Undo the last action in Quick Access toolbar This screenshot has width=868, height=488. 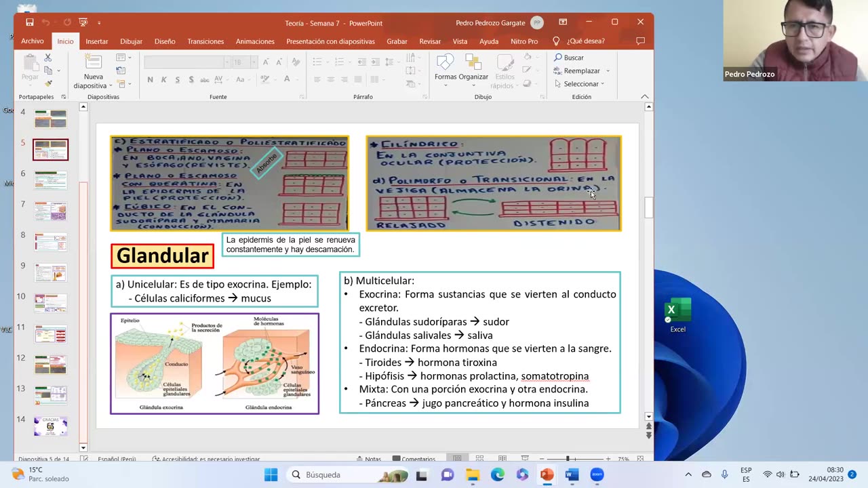tap(46, 22)
